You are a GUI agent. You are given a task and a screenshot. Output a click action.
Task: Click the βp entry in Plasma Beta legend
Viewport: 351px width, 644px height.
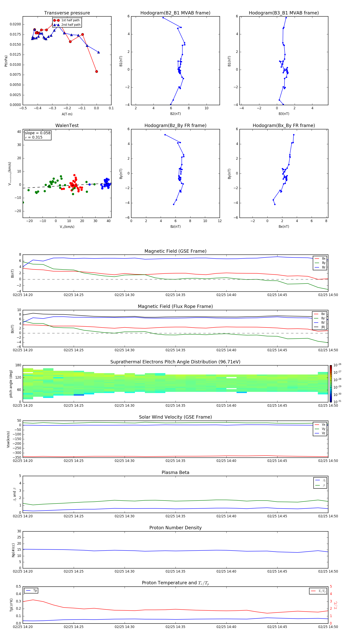click(320, 480)
